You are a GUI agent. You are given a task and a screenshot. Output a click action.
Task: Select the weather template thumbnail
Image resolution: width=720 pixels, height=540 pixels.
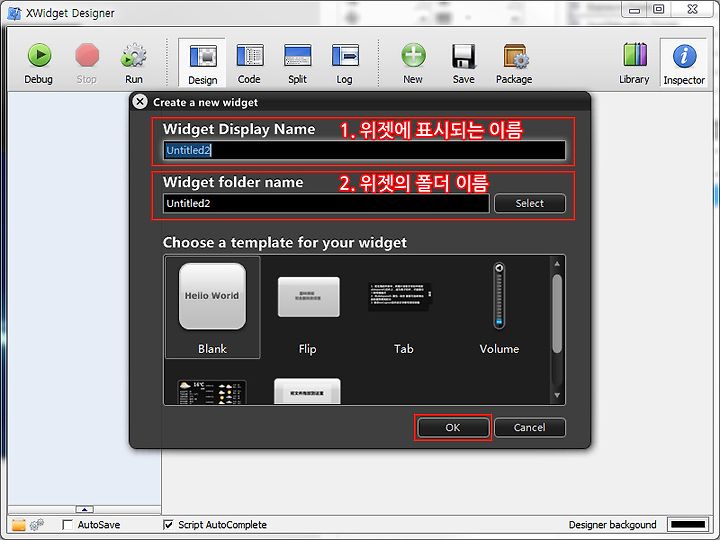(212, 392)
